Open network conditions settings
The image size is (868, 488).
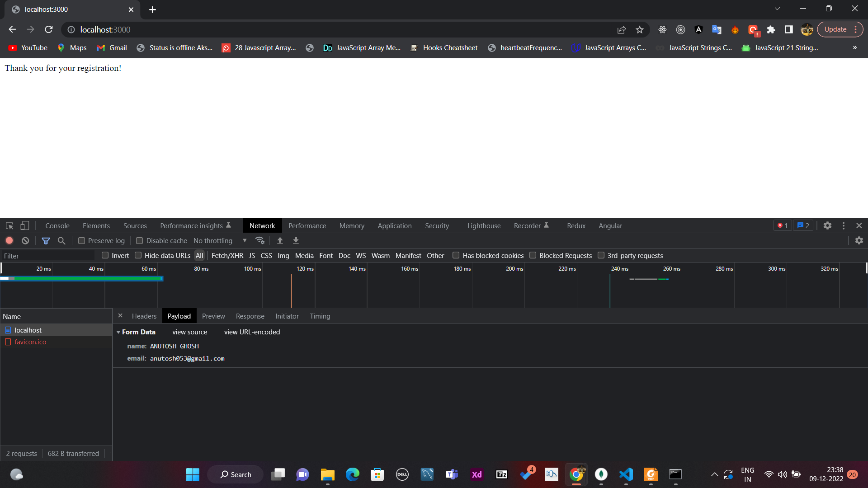(260, 240)
